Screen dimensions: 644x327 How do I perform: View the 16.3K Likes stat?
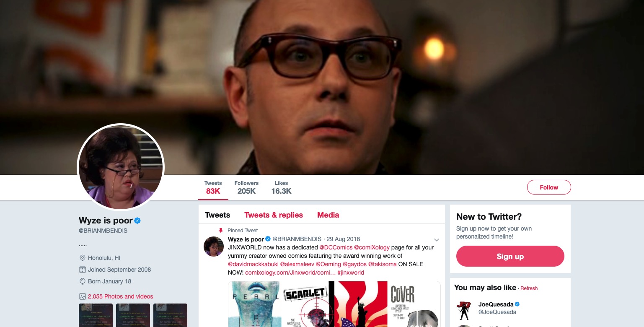click(281, 187)
